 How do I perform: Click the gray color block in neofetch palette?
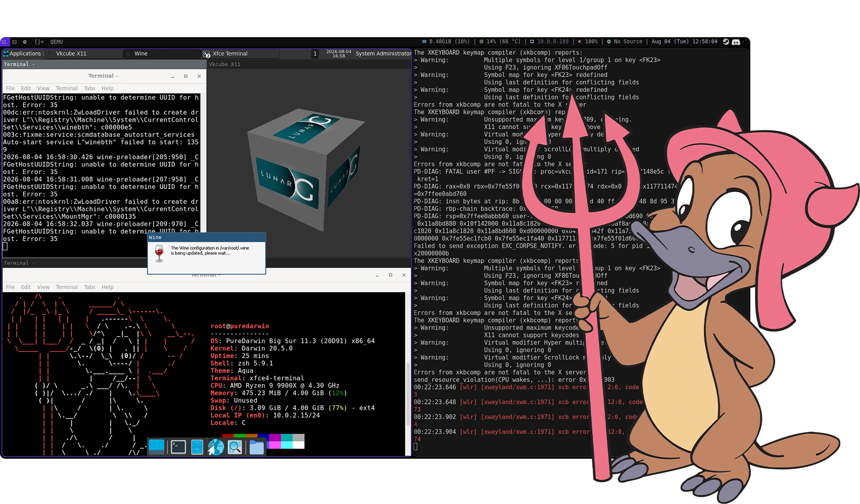299,437
